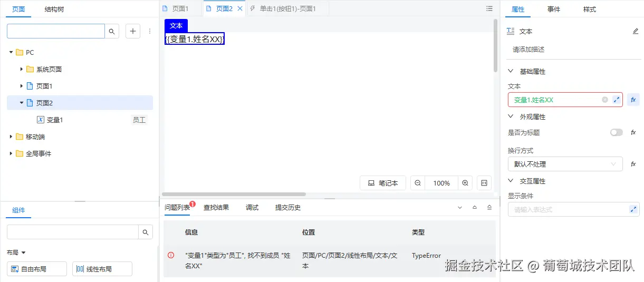Expand the 页面1 tree node
Screen dimensions: 644x282
coord(22,86)
